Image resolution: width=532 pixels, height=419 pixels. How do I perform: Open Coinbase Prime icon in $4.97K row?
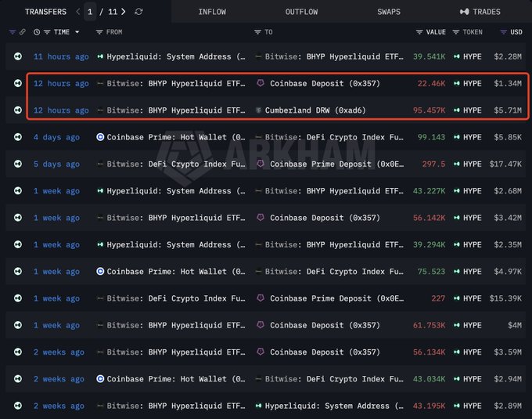[x=100, y=271]
